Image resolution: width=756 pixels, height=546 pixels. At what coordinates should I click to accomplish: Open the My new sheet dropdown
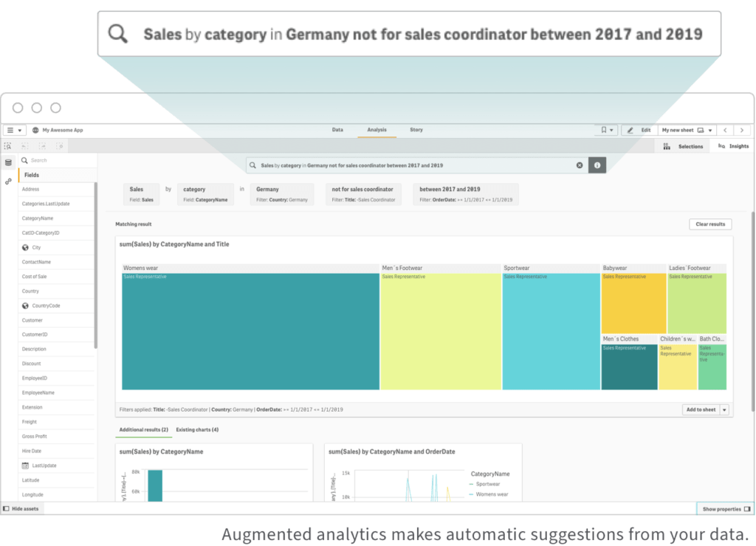click(687, 130)
